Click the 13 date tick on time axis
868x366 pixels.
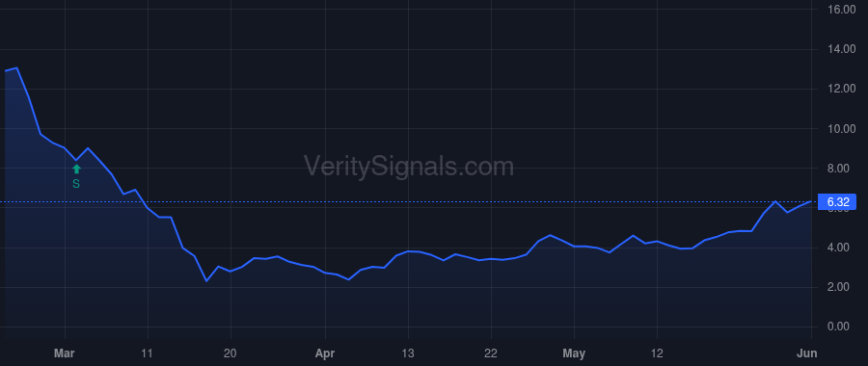point(408,353)
